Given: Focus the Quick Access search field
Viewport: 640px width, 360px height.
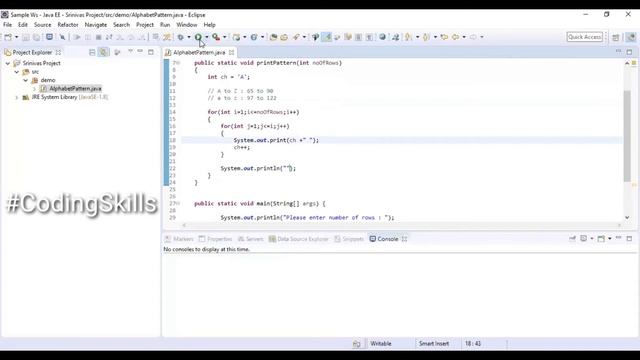Looking at the screenshot, I should click(x=584, y=37).
